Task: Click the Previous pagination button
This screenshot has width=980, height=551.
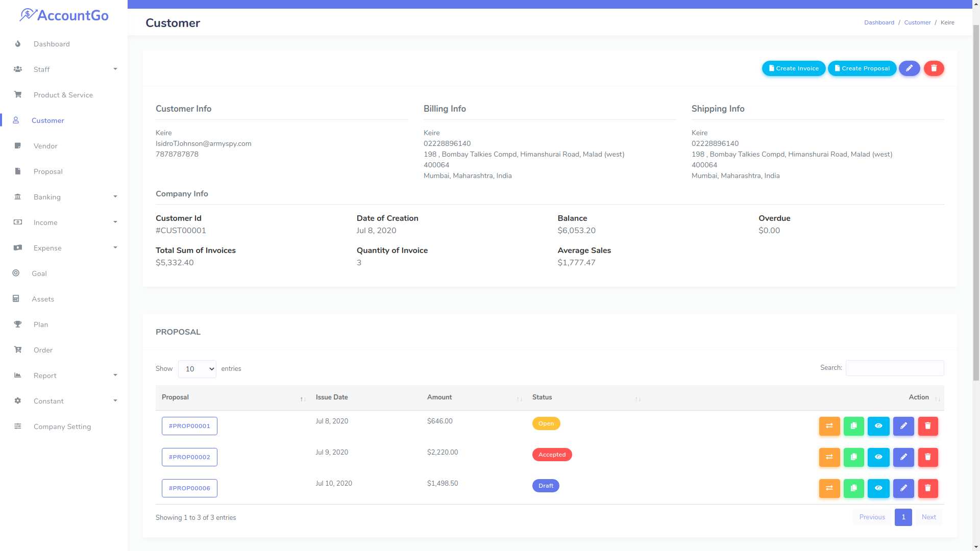Action: (x=872, y=517)
